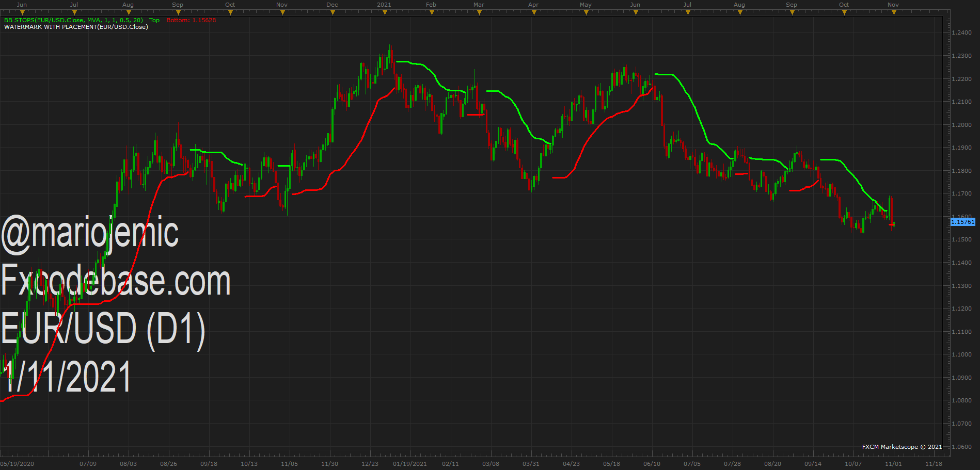
Task: Click the 1.1100 price axis label
Action: click(x=961, y=332)
